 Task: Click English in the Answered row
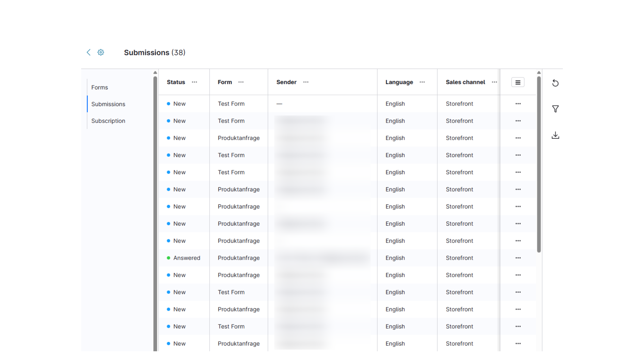pos(395,258)
